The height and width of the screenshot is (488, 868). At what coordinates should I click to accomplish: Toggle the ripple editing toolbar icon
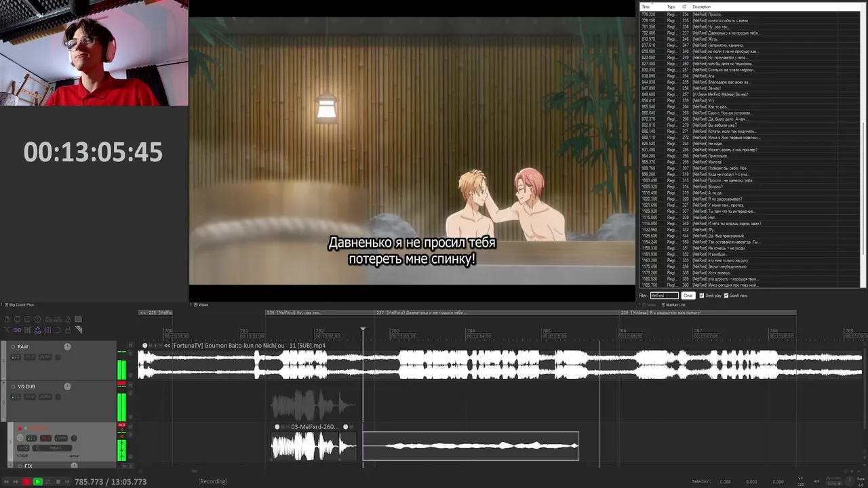click(x=28, y=330)
